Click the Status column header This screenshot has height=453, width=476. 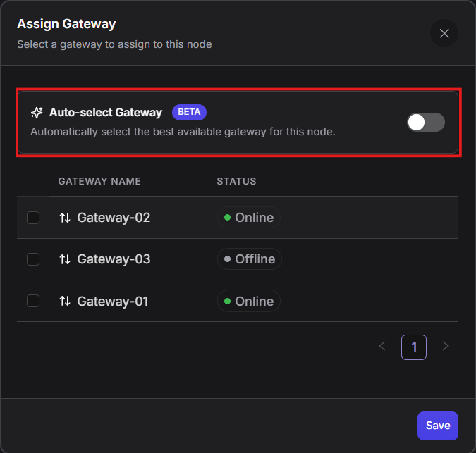pyautogui.click(x=236, y=181)
